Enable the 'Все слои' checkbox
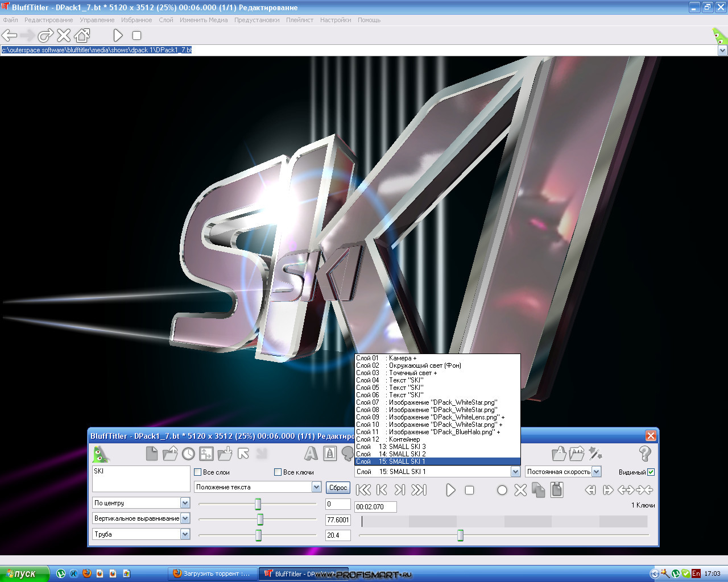Image resolution: width=728 pixels, height=582 pixels. coord(198,472)
